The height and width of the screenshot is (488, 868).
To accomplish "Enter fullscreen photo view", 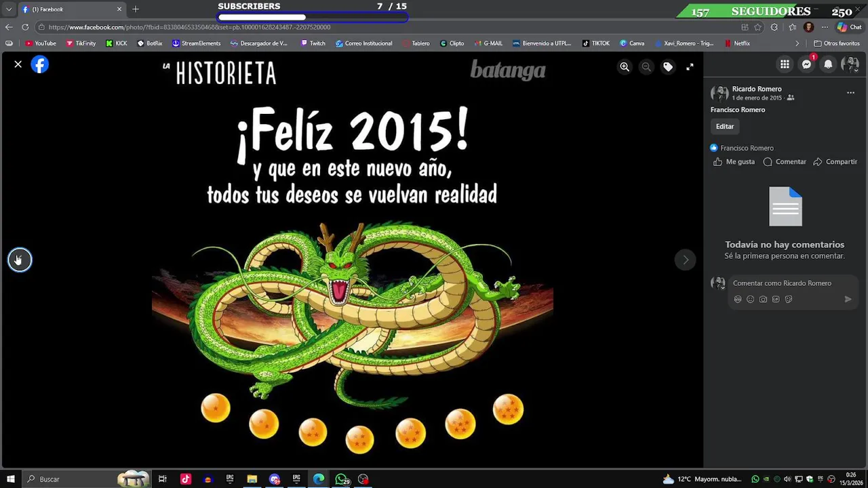I will click(690, 66).
